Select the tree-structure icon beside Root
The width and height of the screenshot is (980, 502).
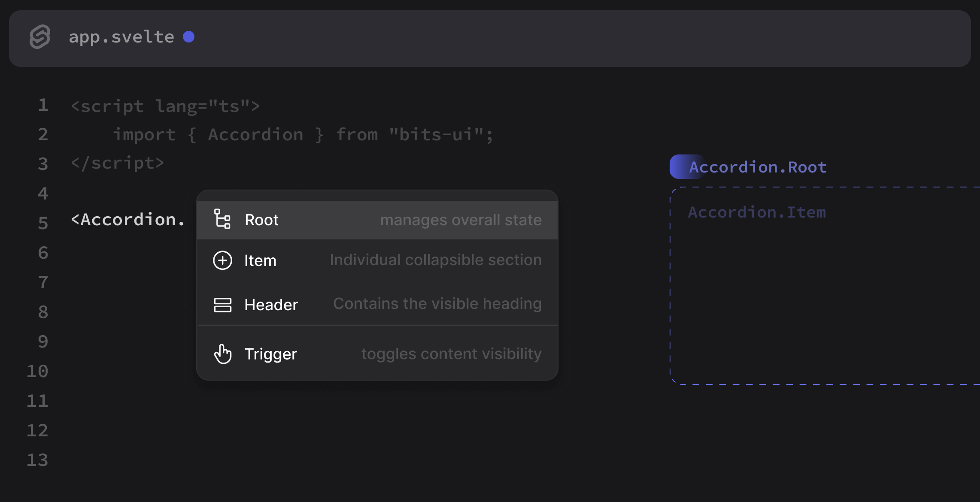point(223,219)
